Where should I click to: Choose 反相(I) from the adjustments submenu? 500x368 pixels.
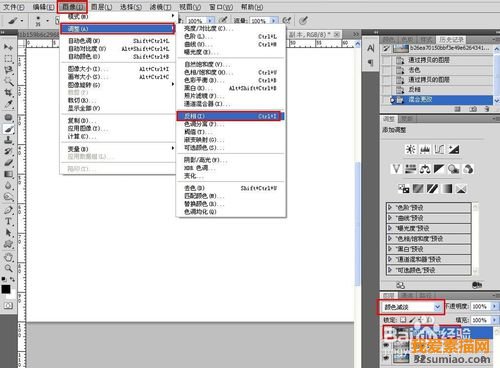230,116
